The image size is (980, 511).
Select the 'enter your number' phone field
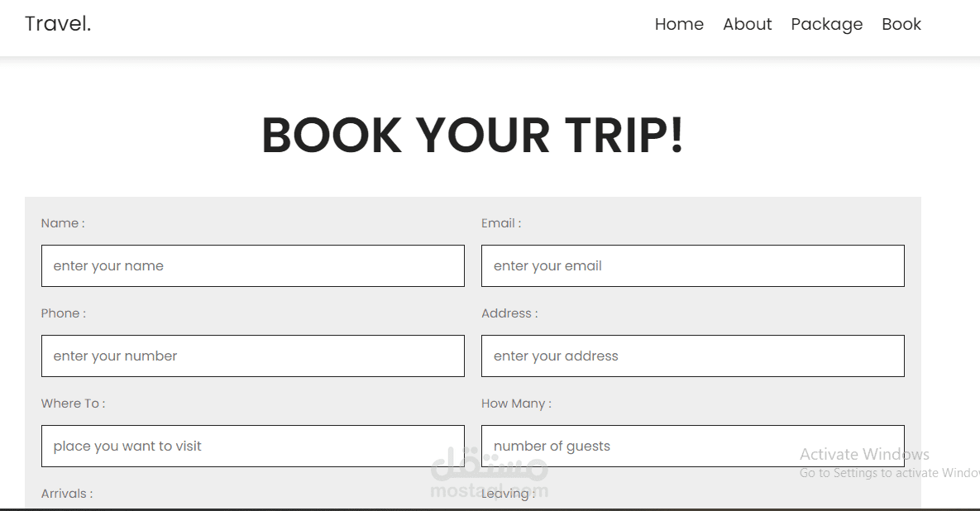pyautogui.click(x=252, y=356)
